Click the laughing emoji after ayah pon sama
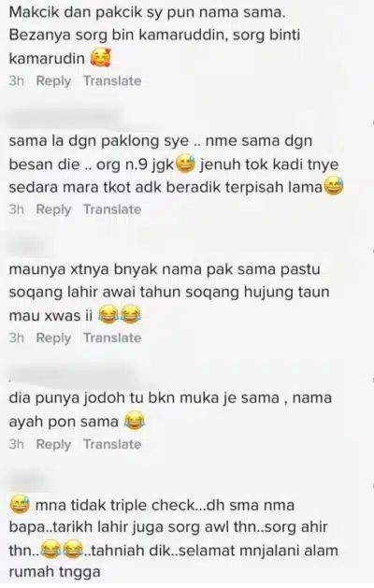The width and height of the screenshot is (374, 588). point(134,422)
